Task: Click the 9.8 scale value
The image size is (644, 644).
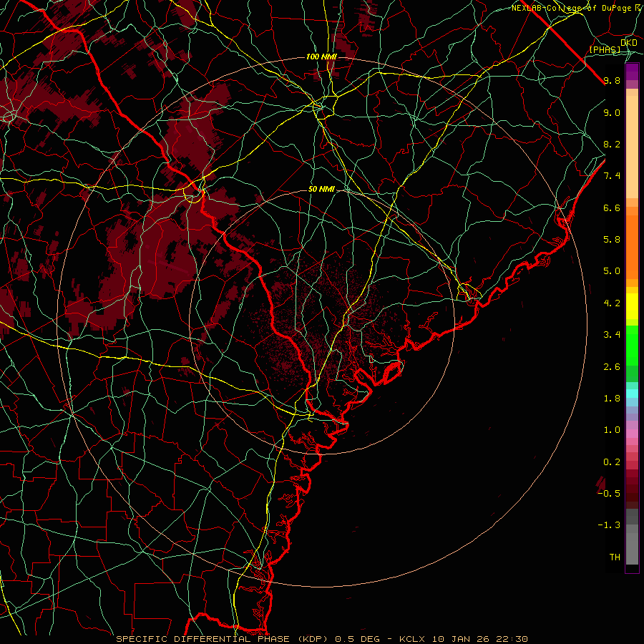Action: pos(612,80)
